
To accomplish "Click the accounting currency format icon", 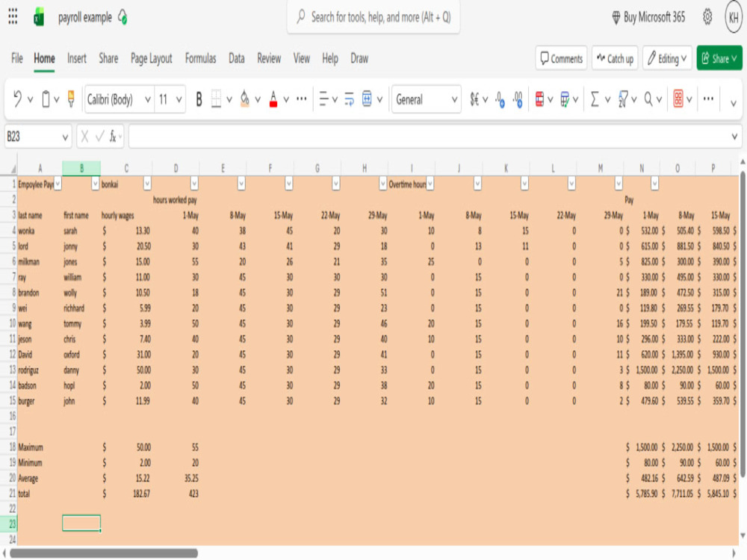I will pos(474,99).
